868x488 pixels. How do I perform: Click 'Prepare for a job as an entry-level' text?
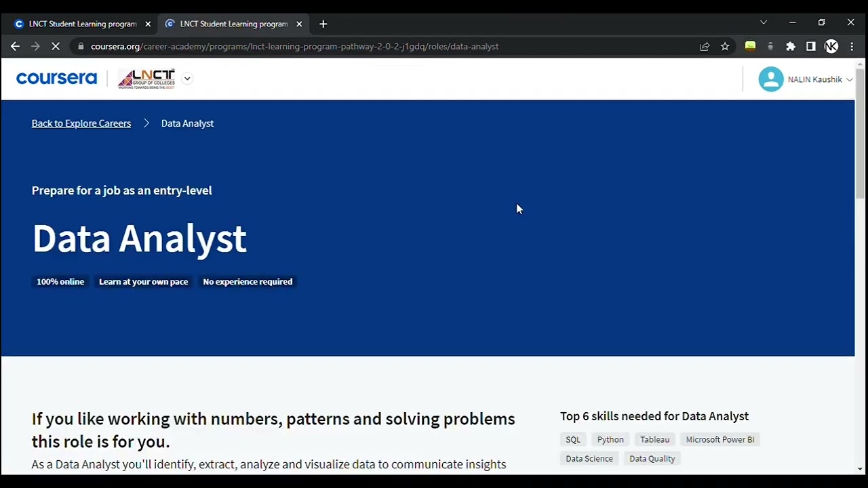pyautogui.click(x=121, y=190)
